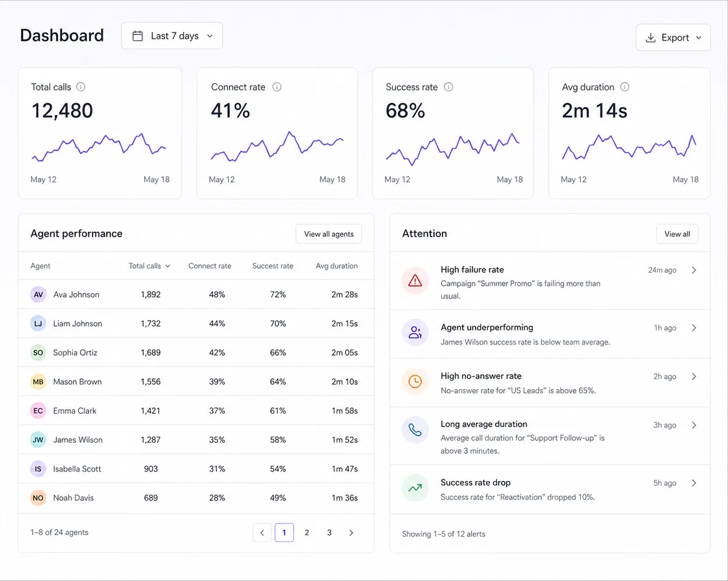The height and width of the screenshot is (581, 728).
Task: Click the View all agents button
Action: point(329,234)
